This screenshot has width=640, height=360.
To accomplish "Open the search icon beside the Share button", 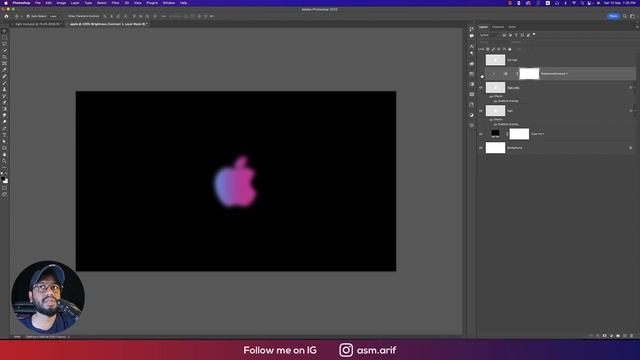I will (x=624, y=16).
